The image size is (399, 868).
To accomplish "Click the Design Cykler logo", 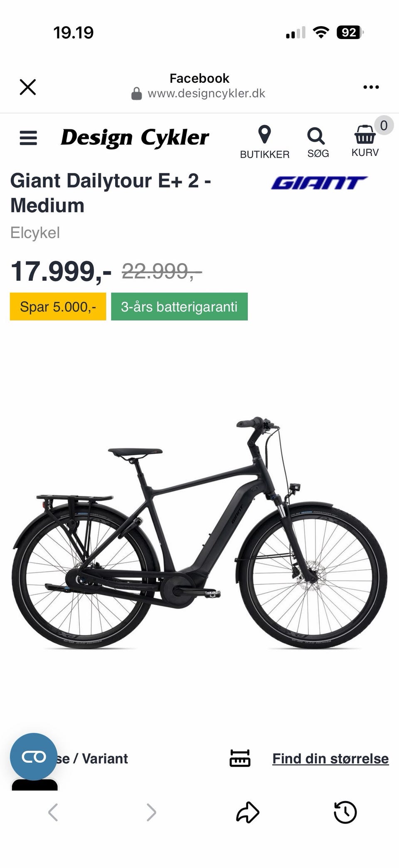I will point(135,138).
